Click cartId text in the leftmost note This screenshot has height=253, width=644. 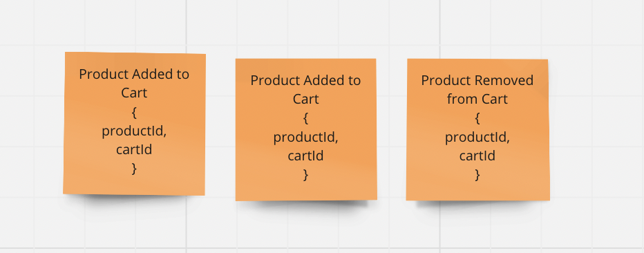click(x=134, y=149)
